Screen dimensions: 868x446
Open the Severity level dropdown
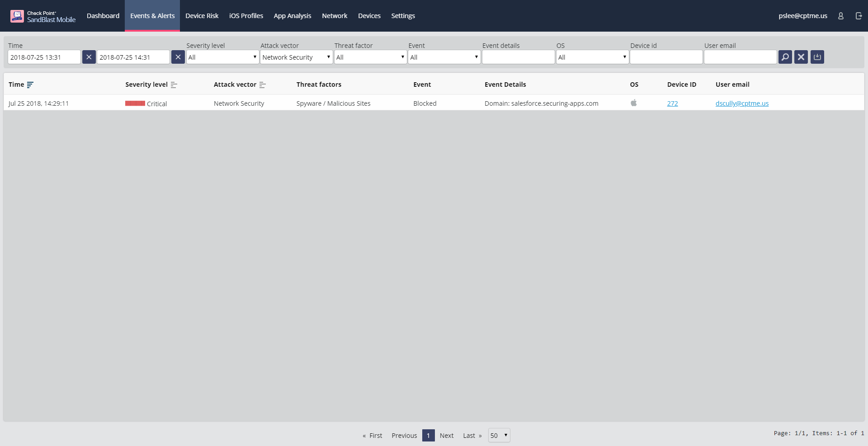click(x=222, y=57)
